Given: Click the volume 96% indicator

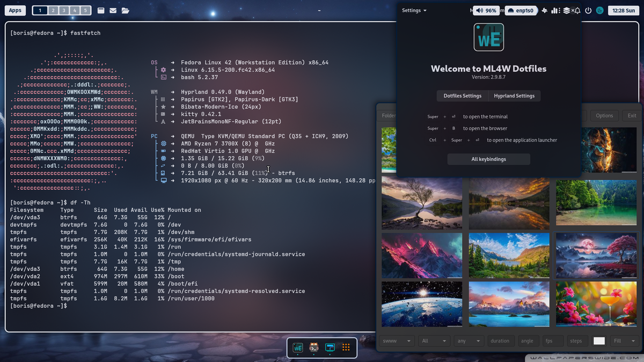Looking at the screenshot, I should pyautogui.click(x=486, y=10).
